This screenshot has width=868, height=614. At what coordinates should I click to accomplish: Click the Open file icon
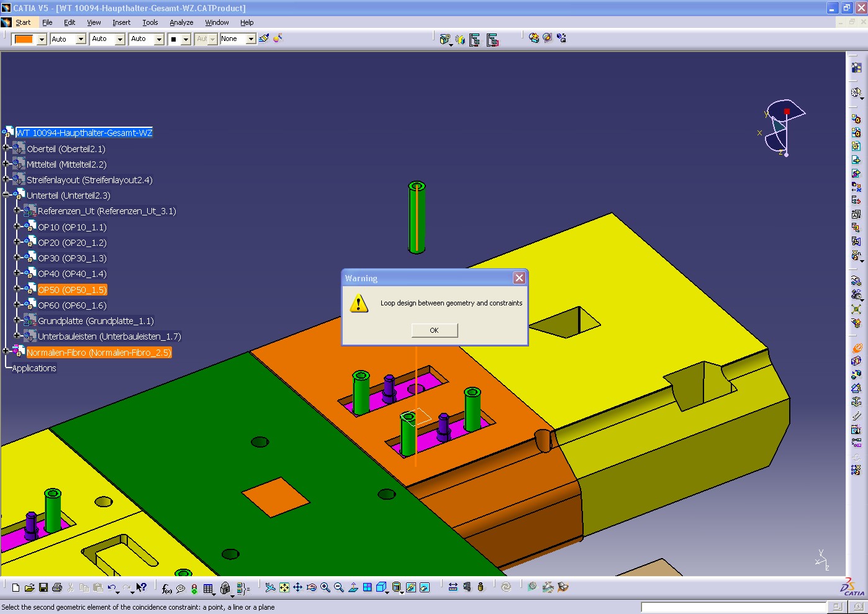tap(30, 587)
